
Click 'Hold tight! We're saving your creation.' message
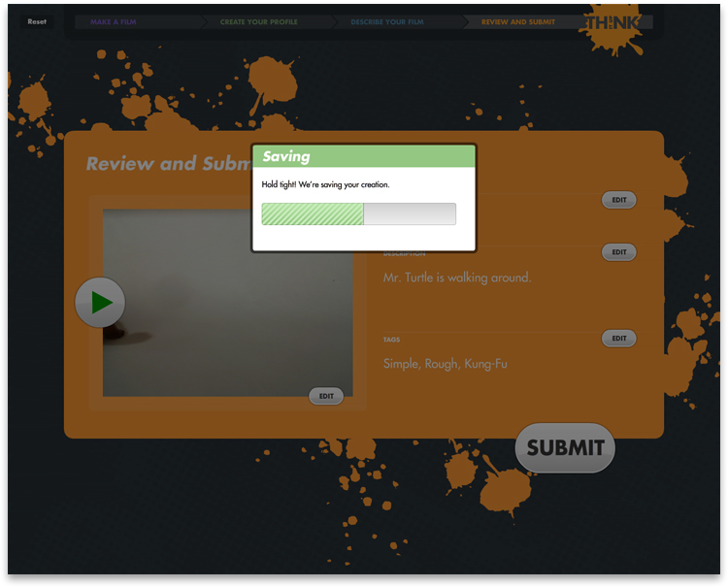click(x=325, y=184)
